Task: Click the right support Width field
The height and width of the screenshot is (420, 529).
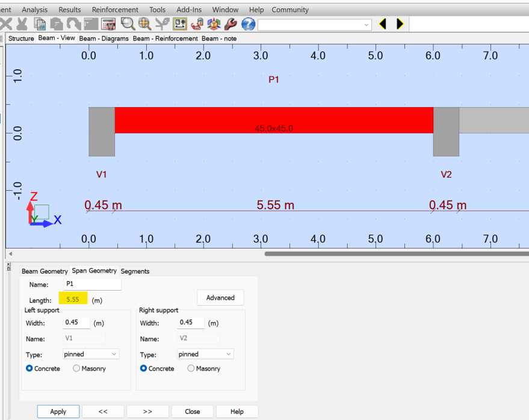Action: point(191,323)
